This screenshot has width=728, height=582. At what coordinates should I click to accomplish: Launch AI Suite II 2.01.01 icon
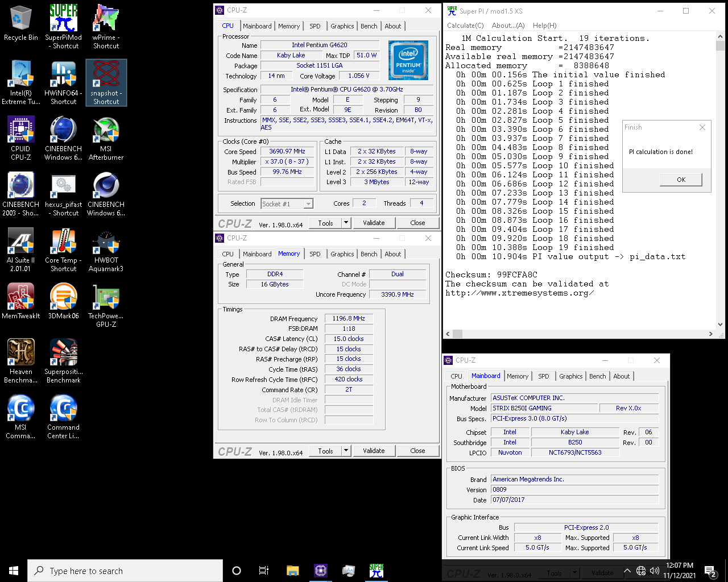(20, 250)
